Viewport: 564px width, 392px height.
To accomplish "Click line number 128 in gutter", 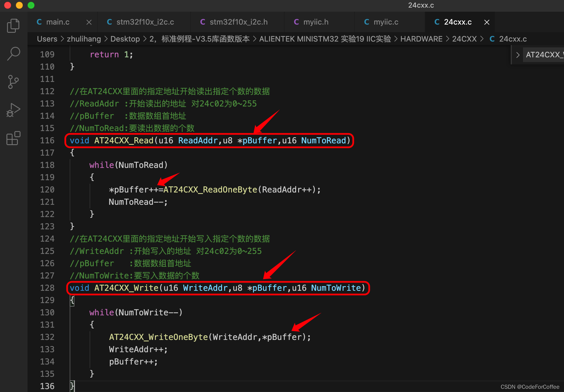I will 47,288.
